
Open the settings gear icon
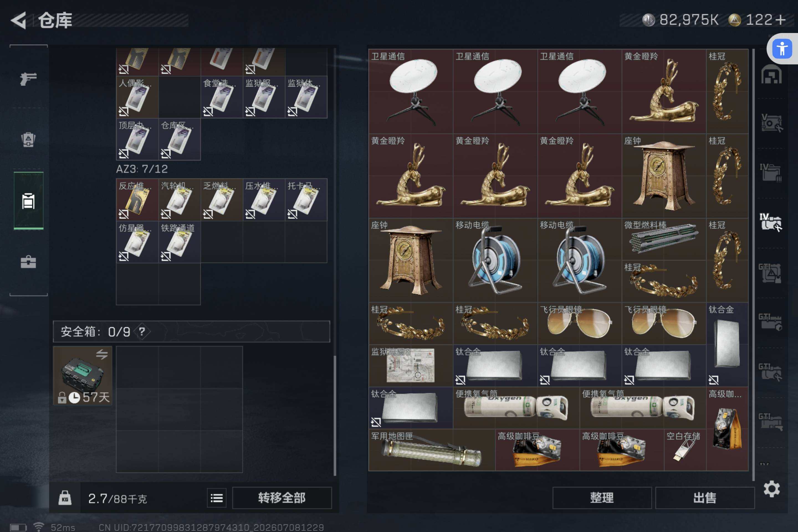pyautogui.click(x=771, y=489)
